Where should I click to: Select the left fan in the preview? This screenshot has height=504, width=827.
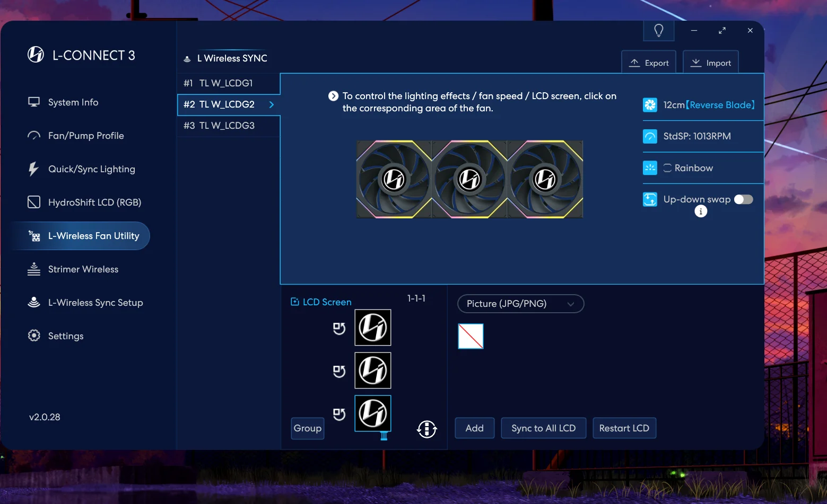[x=394, y=179]
